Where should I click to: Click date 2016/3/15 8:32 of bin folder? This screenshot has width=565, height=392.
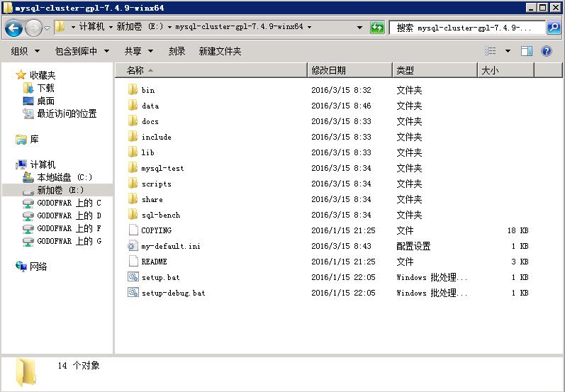coord(341,90)
